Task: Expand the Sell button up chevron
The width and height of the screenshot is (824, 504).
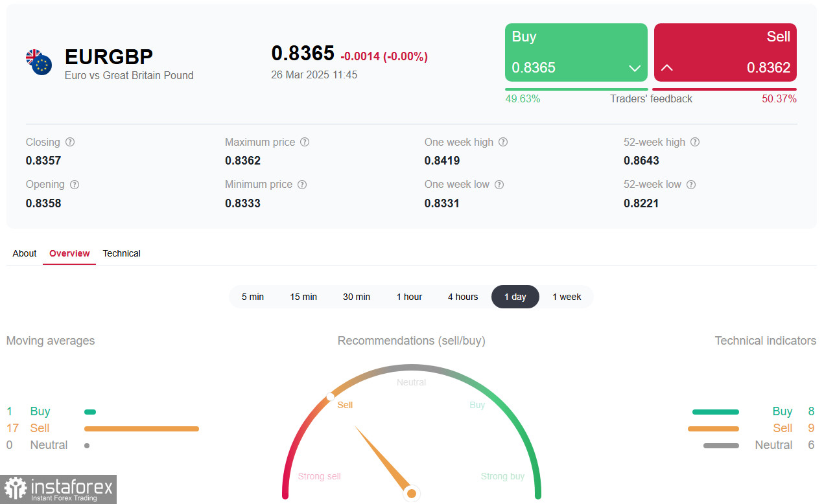Action: (x=666, y=68)
